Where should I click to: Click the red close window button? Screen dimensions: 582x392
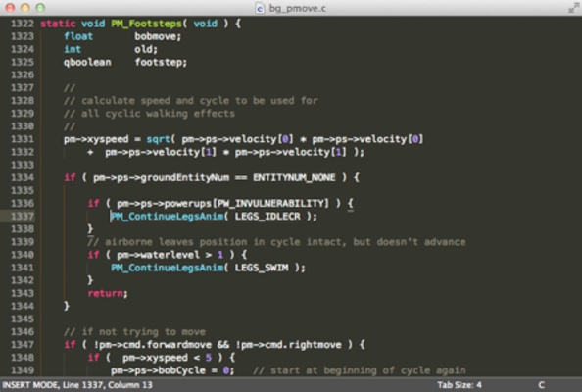tap(10, 8)
